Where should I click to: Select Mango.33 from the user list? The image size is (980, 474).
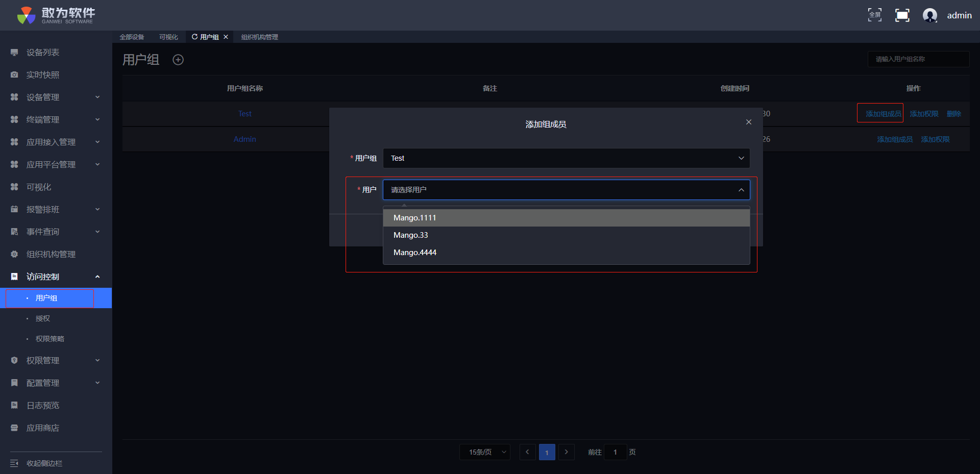coord(566,235)
